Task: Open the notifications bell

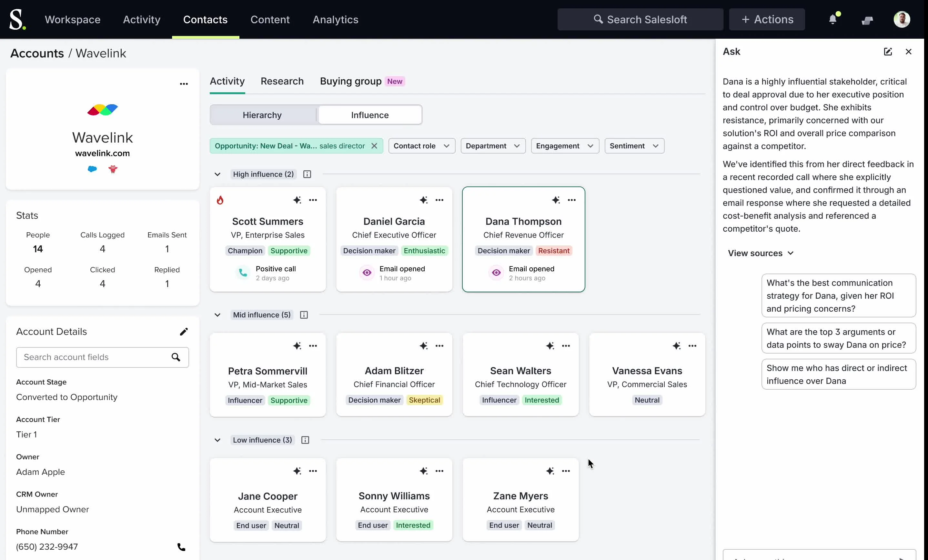Action: [833, 20]
